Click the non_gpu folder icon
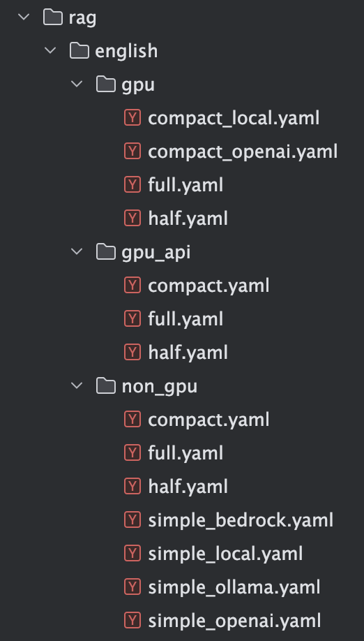 pos(106,386)
